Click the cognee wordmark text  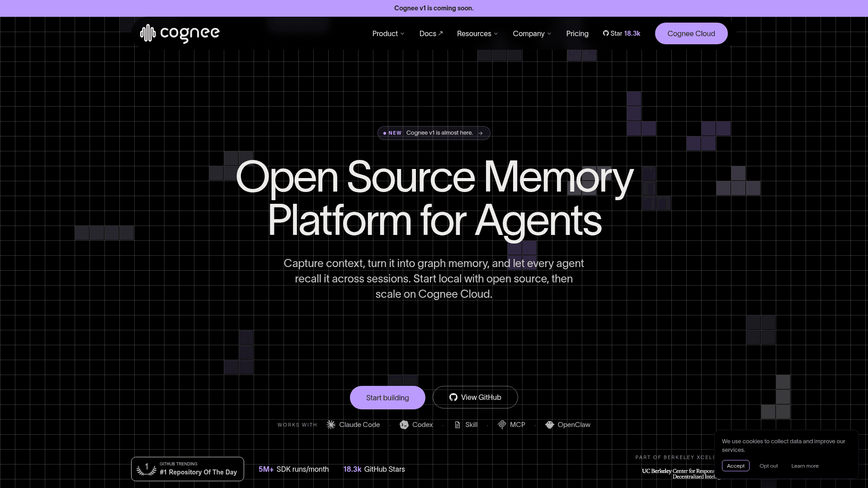tap(190, 33)
